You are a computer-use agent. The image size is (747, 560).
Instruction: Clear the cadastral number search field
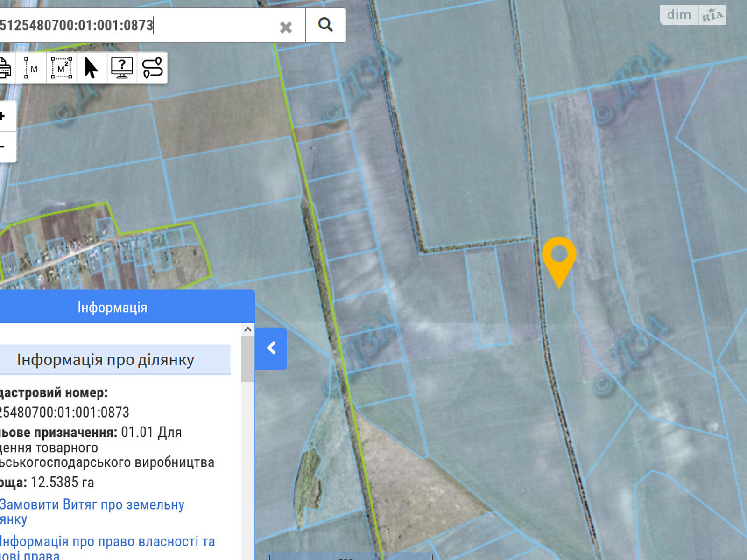286,28
